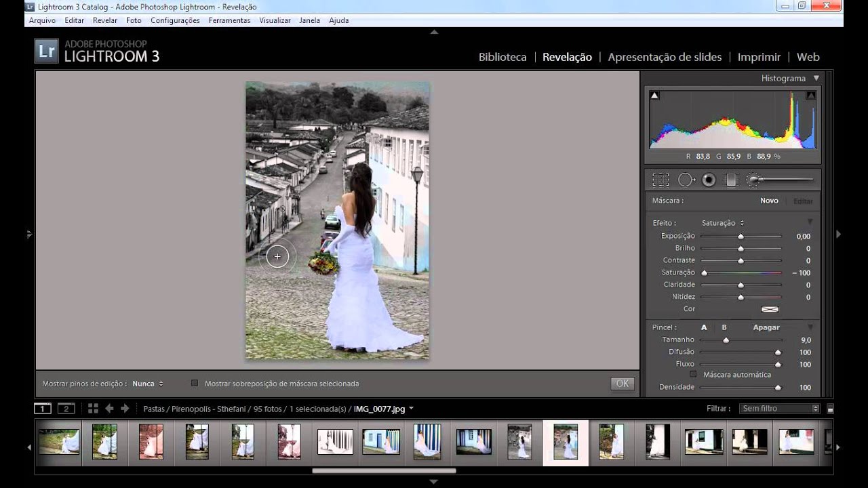Screen dimensions: 868x488
Task: Enable Mostrar sobreposição de máscara selecionada
Action: pyautogui.click(x=195, y=384)
